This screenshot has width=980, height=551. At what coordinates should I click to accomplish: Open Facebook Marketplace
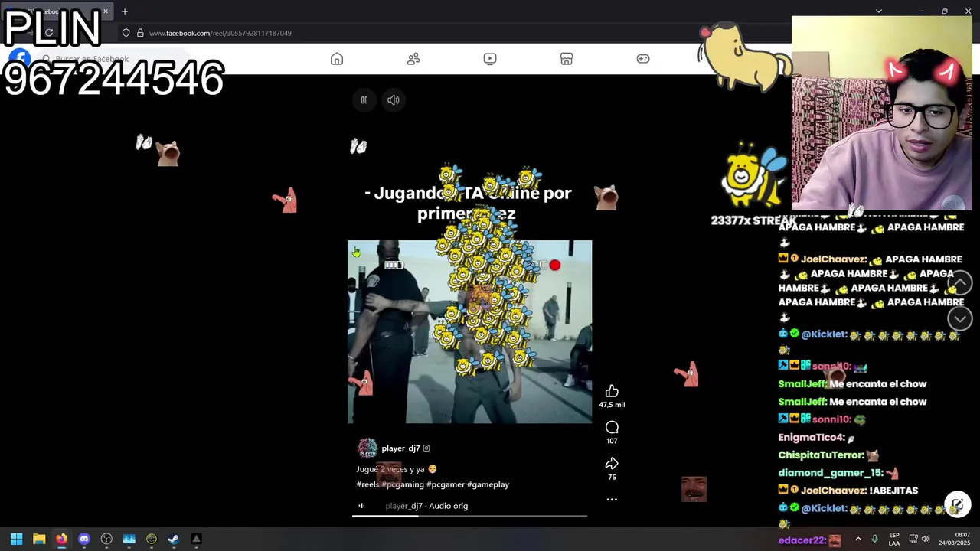coord(567,59)
